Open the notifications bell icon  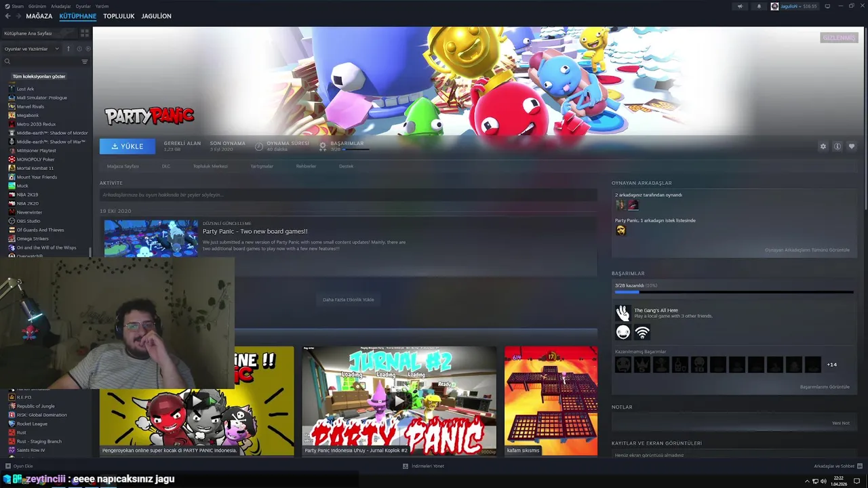(759, 6)
